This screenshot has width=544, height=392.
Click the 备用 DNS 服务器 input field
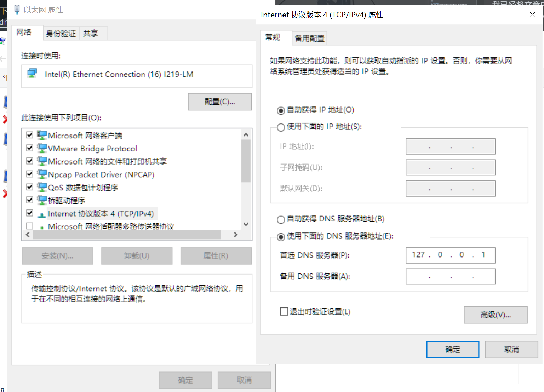tap(450, 276)
